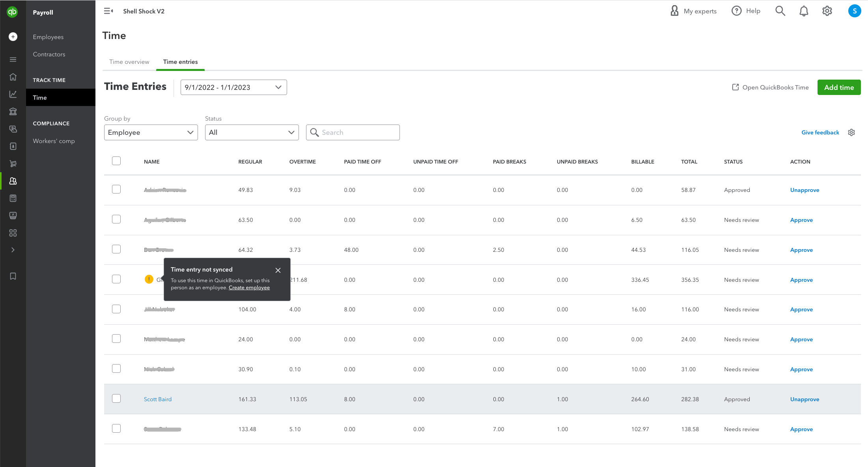
Task: Click the plus create-new icon in sidebar
Action: [13, 37]
